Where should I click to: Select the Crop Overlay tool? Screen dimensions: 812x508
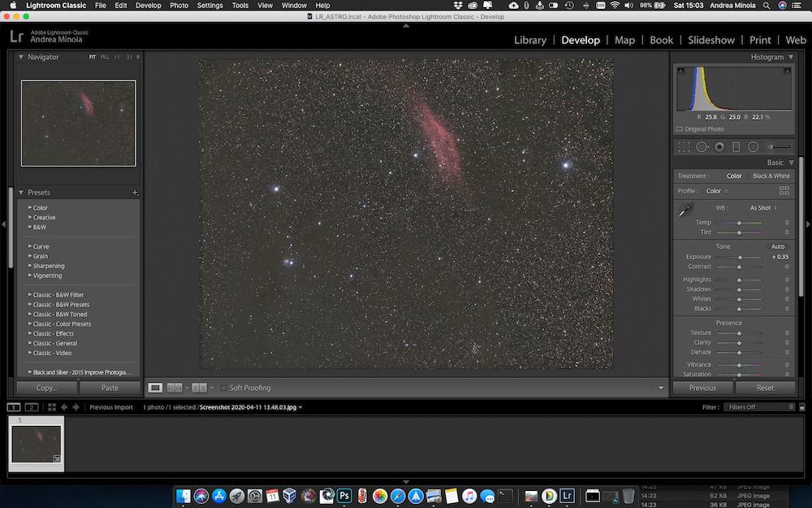[x=685, y=146]
